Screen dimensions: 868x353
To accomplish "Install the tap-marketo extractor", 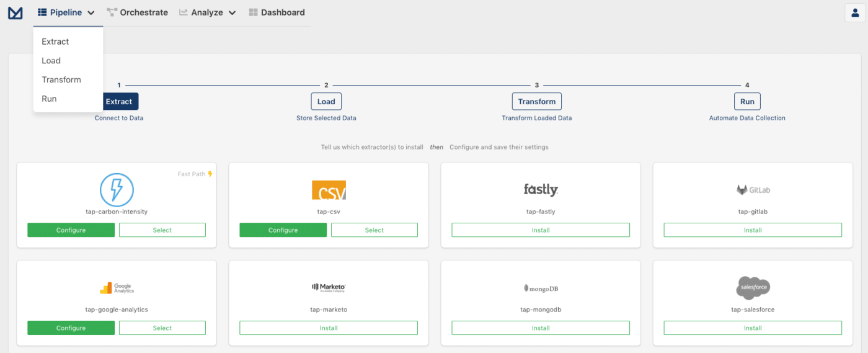I will point(329,328).
